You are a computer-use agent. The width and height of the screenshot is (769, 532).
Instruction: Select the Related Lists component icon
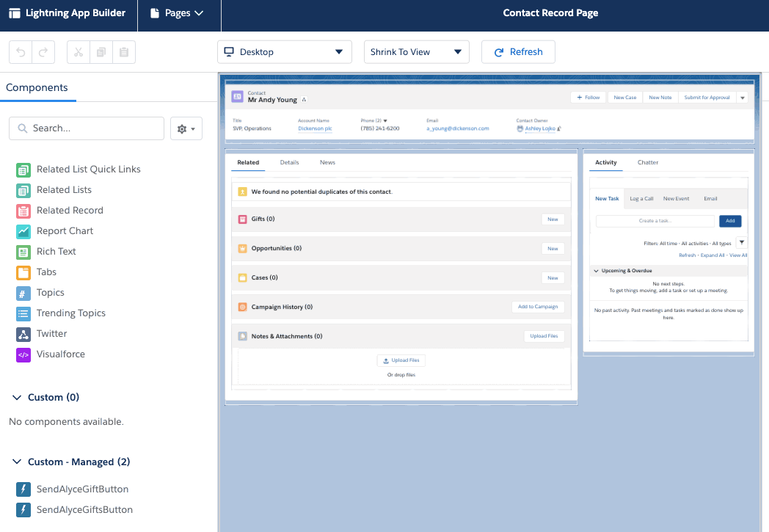23,190
